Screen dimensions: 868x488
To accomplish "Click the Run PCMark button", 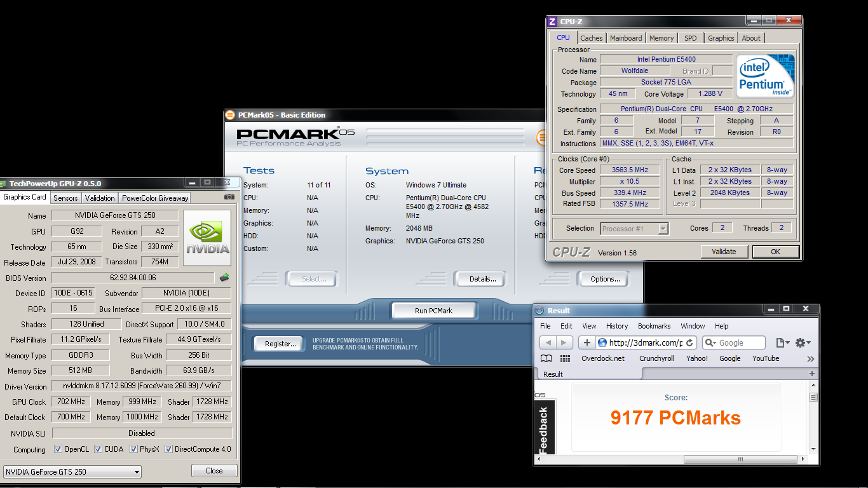I will pos(433,311).
